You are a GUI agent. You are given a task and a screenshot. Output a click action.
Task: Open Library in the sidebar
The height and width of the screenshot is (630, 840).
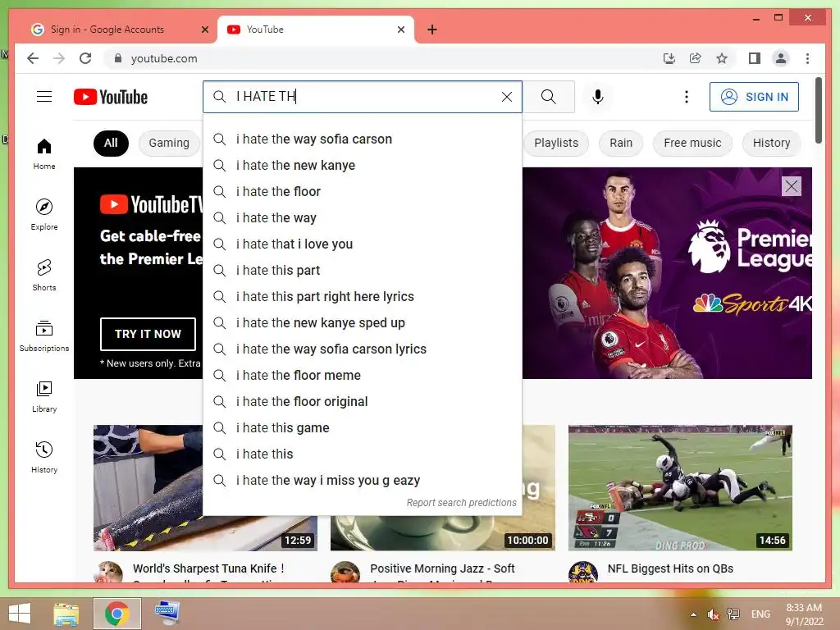[44, 396]
